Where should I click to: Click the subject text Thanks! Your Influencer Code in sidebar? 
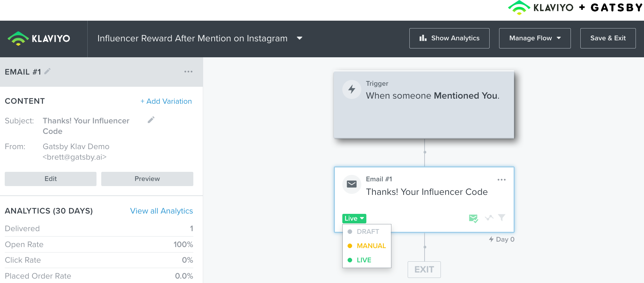86,126
